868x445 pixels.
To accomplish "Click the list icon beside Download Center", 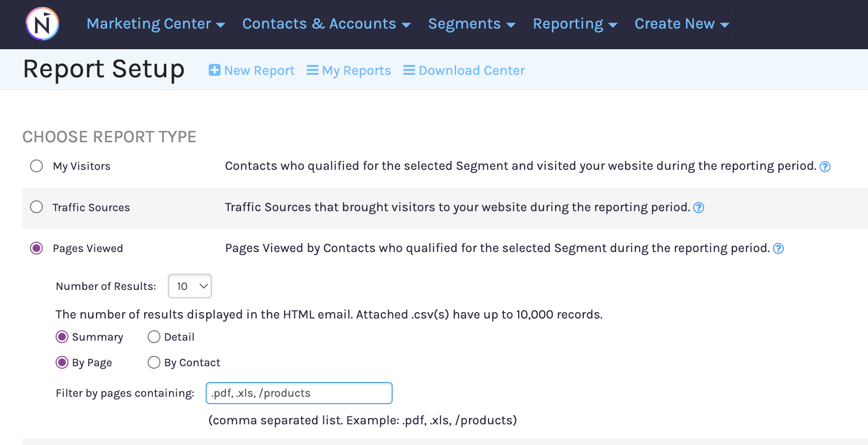I will [409, 70].
